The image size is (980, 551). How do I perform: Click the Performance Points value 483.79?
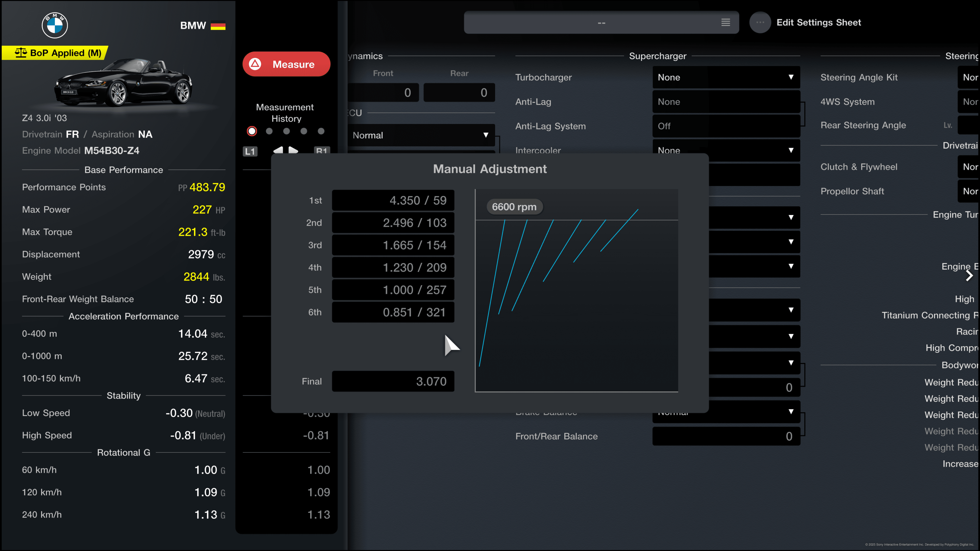coord(207,187)
